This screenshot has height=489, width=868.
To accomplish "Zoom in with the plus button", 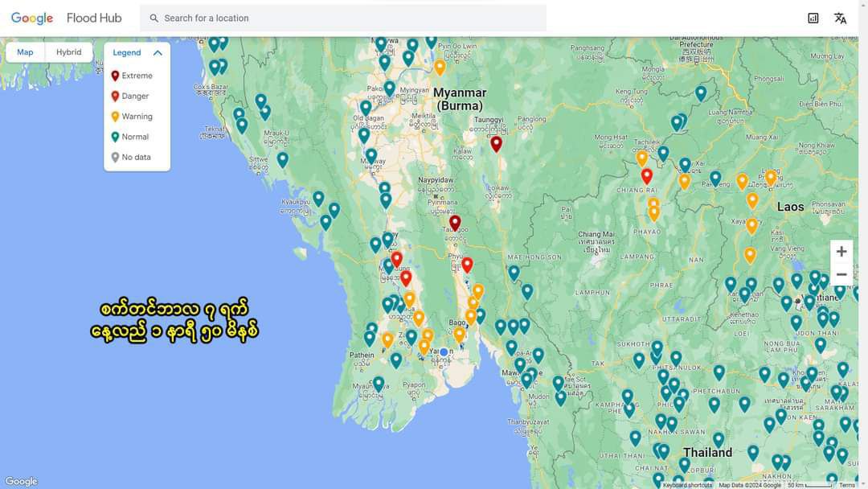I will [x=841, y=252].
